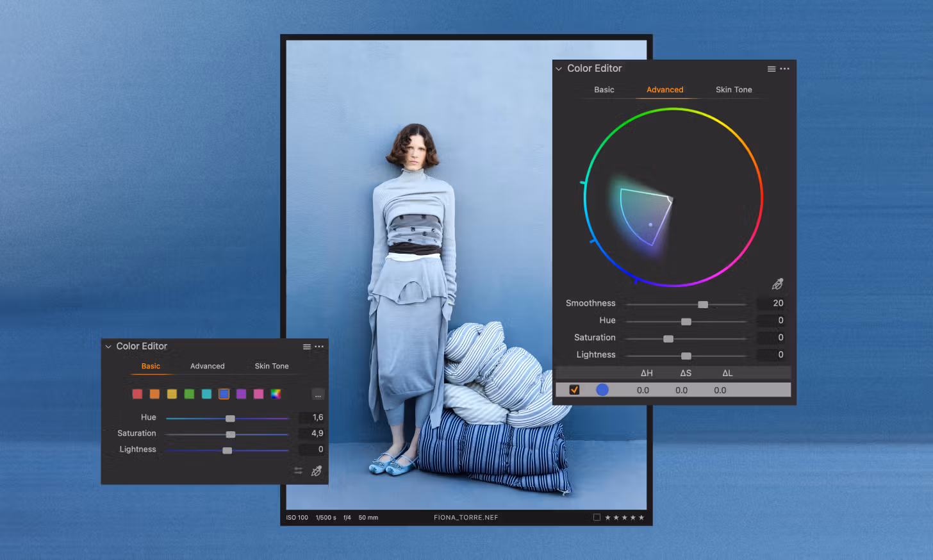Pick a color with the Advanced panel eyedropper
Viewport: 933px width, 560px height.
coord(777,284)
